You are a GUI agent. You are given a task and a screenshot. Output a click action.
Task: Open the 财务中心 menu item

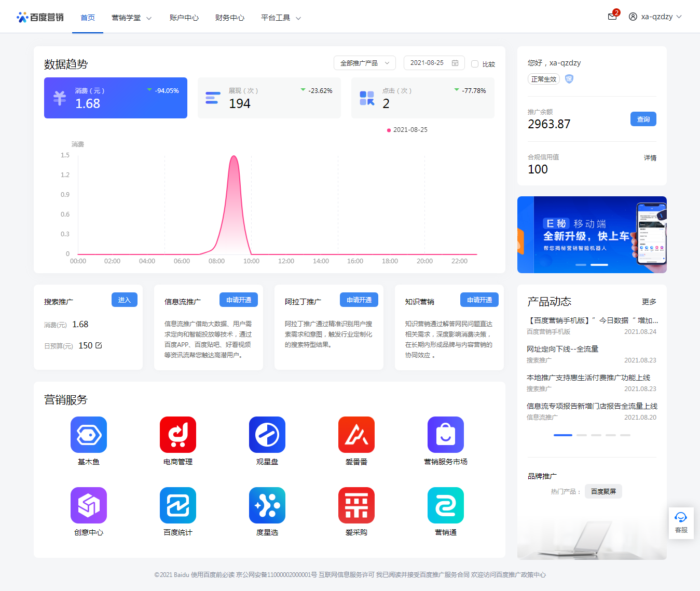click(x=229, y=18)
